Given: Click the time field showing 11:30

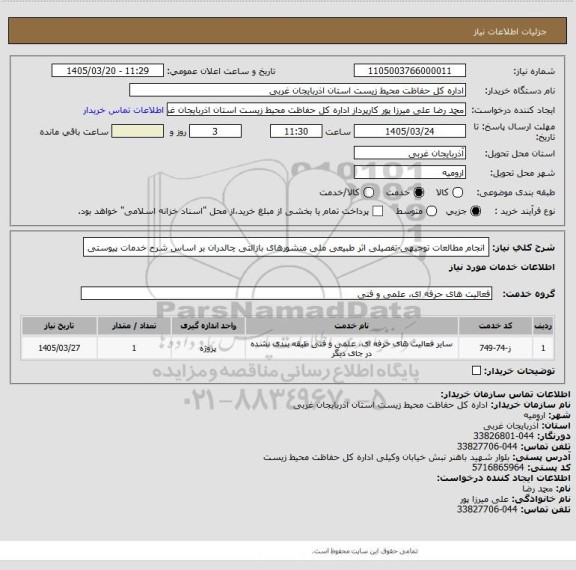Looking at the screenshot, I should (x=296, y=131).
